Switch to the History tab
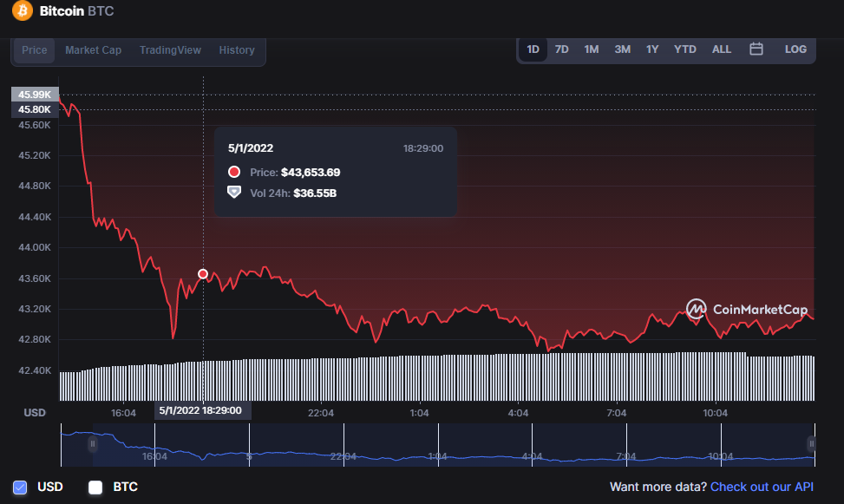Viewport: 844px width, 504px height. point(237,50)
